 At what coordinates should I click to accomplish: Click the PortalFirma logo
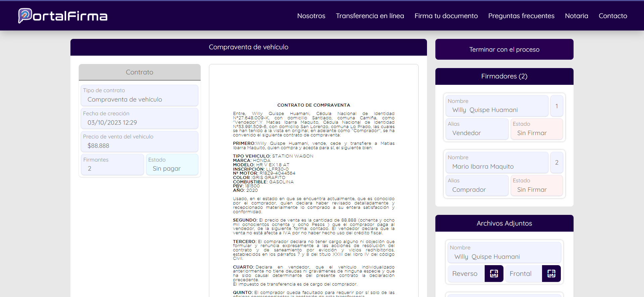click(x=63, y=16)
